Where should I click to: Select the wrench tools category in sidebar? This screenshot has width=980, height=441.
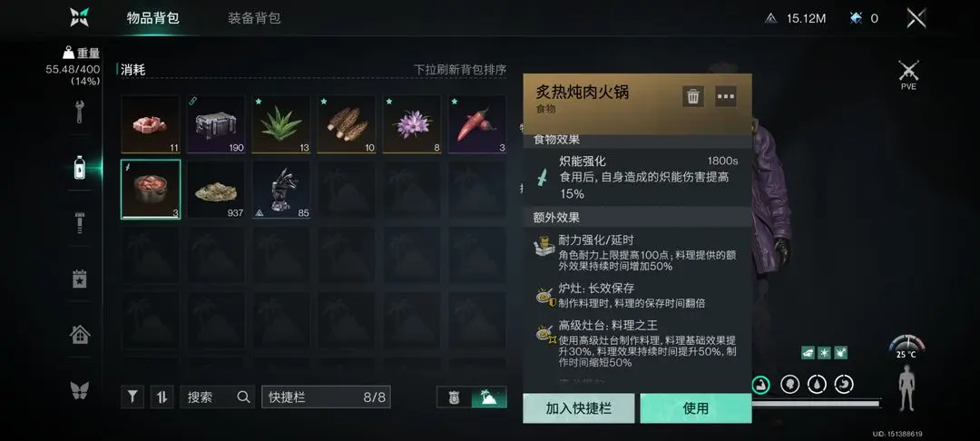click(79, 112)
